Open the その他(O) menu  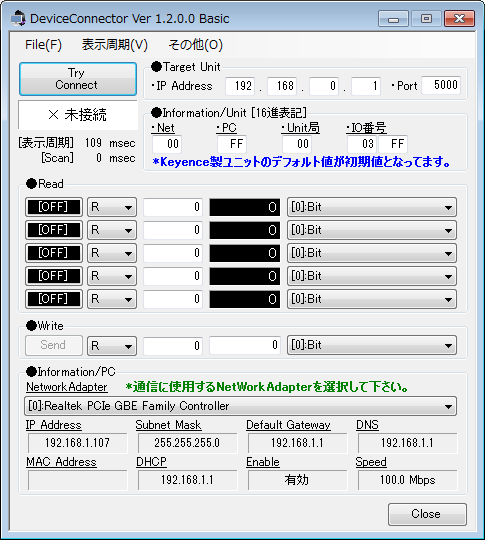point(195,45)
